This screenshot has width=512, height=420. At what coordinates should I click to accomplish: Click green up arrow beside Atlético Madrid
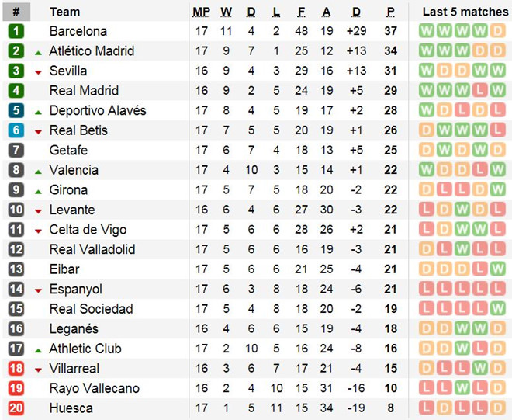(38, 52)
